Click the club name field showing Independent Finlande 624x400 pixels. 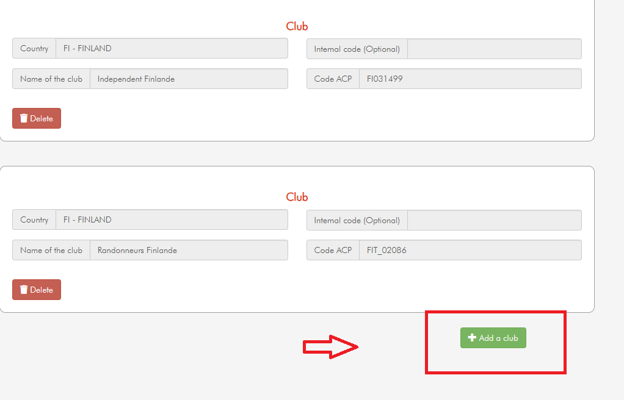pos(189,79)
